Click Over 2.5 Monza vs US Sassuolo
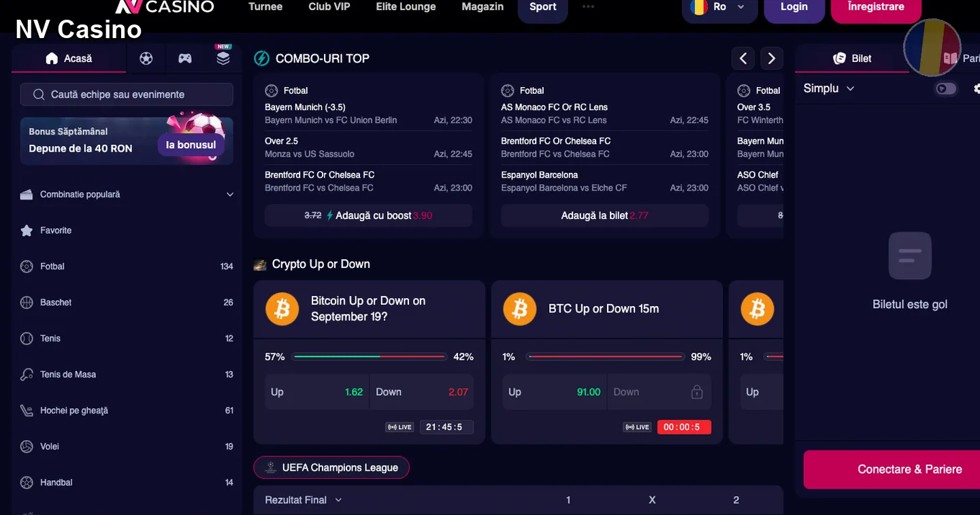This screenshot has height=515, width=980. (x=368, y=148)
